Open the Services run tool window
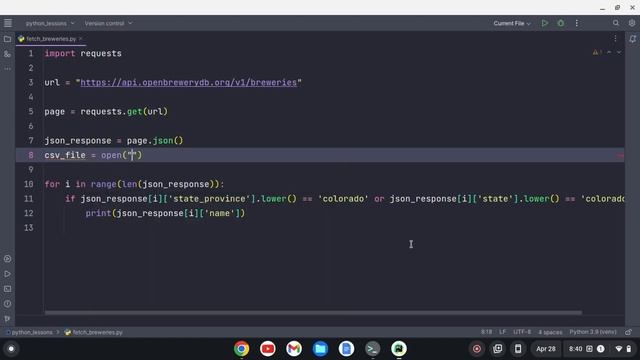 click(x=7, y=274)
